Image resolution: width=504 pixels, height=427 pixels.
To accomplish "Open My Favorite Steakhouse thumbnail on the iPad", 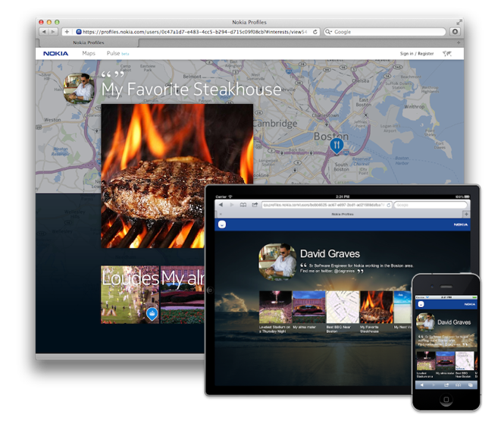I will click(x=377, y=307).
